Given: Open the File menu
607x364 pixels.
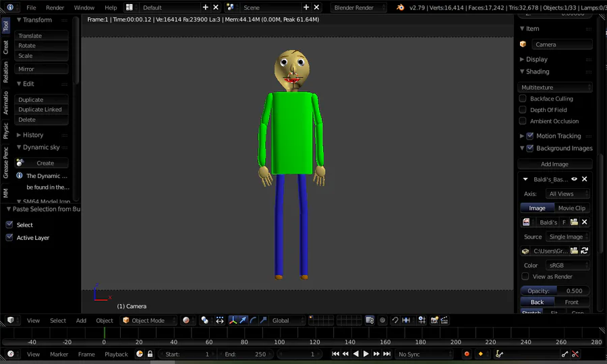Looking at the screenshot, I should coord(31,7).
